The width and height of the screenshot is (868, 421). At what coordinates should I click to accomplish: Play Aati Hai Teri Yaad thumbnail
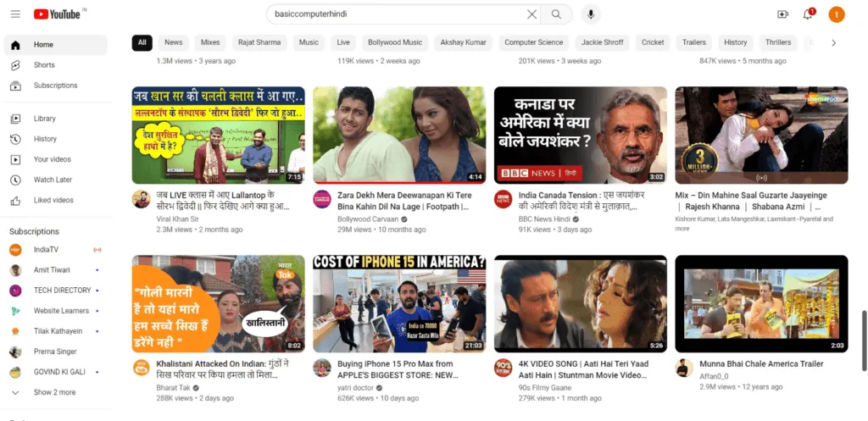(580, 304)
